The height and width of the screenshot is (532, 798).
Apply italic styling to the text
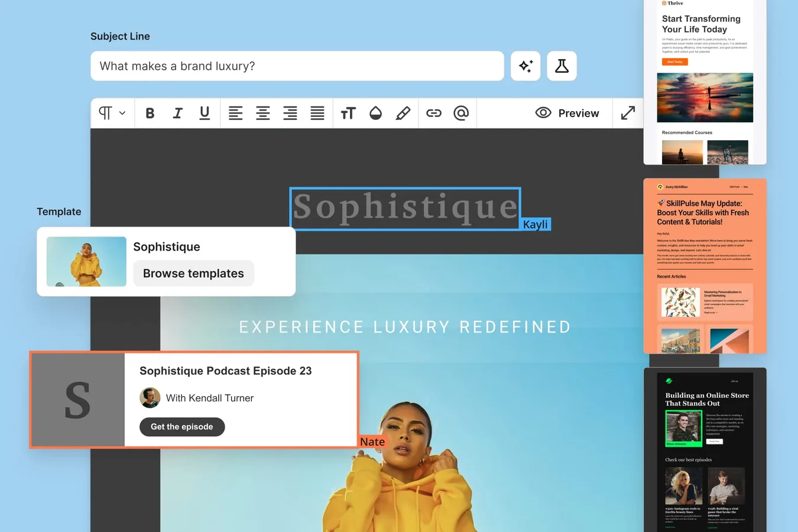coord(177,113)
